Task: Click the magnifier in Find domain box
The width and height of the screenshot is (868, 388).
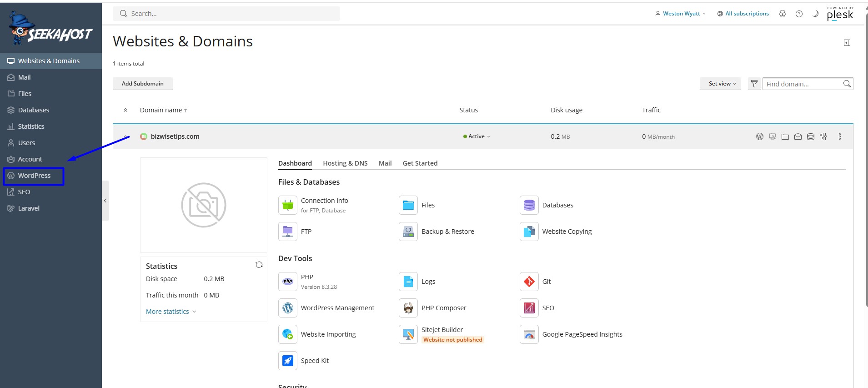Action: (x=847, y=84)
